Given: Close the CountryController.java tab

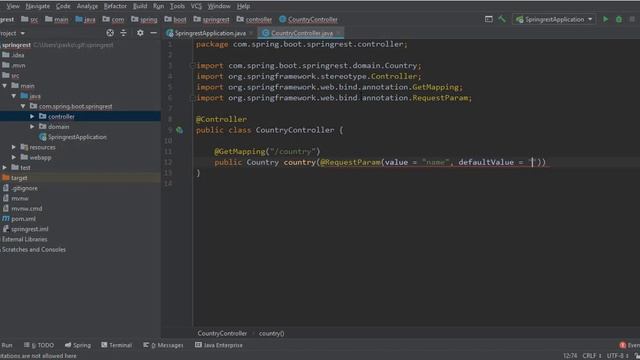Looking at the screenshot, I should coord(338,33).
